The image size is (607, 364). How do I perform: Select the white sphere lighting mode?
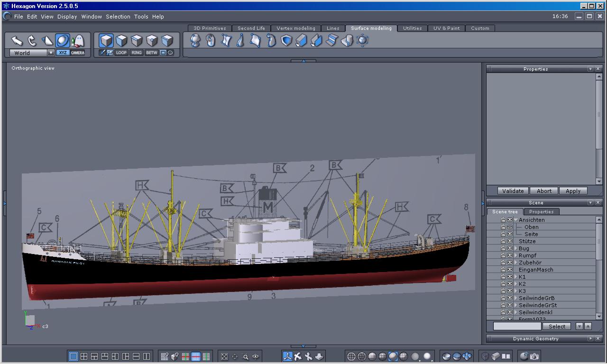tap(427, 356)
